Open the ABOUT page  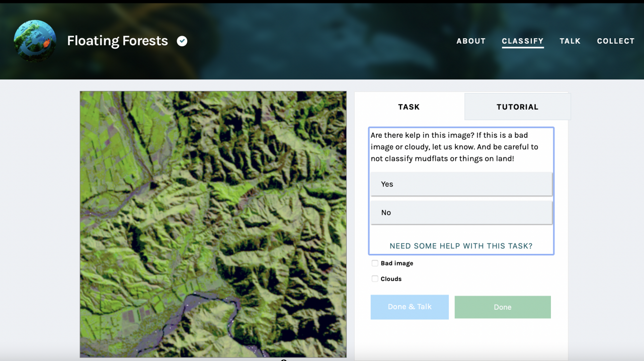(471, 41)
